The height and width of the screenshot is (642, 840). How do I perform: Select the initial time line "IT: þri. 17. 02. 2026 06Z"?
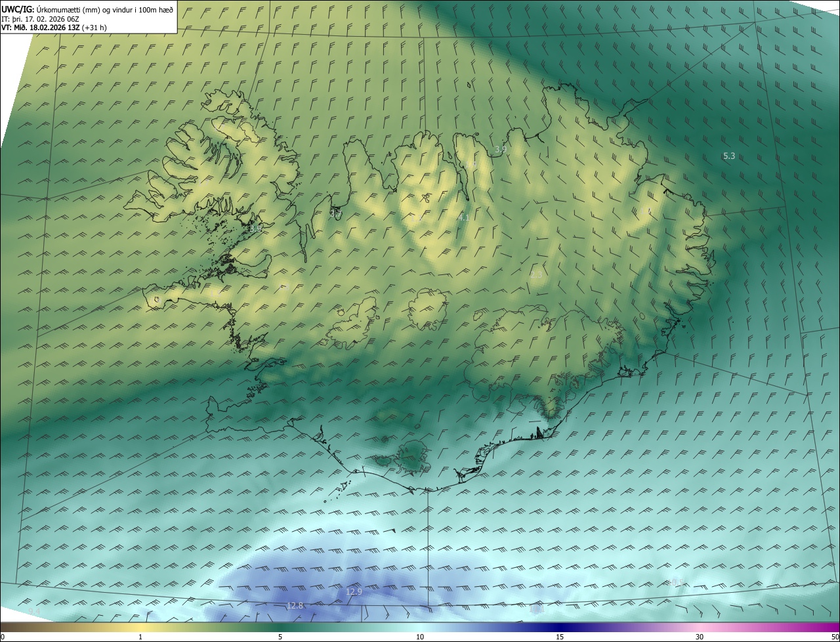(39, 18)
